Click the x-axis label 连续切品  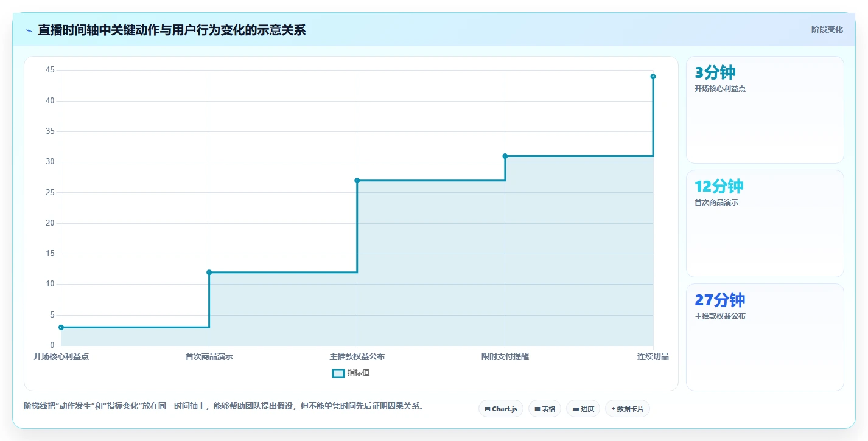click(x=653, y=356)
